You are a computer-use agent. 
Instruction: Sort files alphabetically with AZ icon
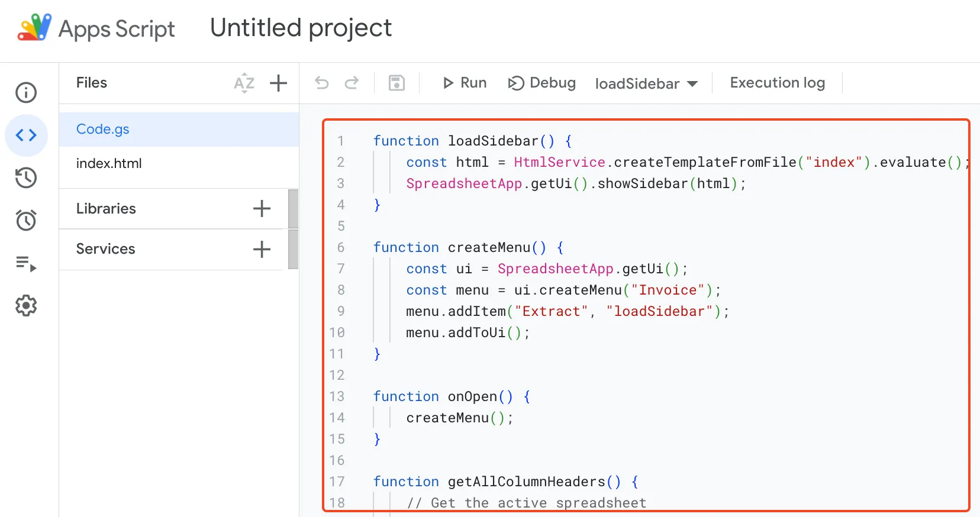tap(244, 83)
